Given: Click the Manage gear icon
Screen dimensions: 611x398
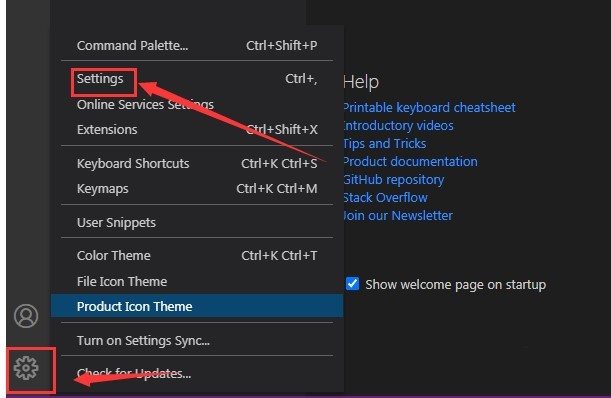Looking at the screenshot, I should tap(26, 368).
